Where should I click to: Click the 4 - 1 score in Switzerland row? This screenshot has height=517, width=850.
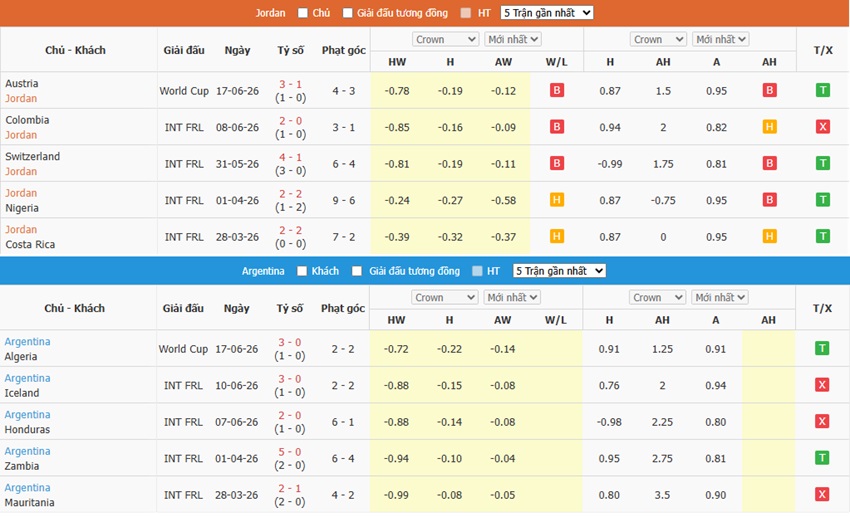click(x=291, y=157)
